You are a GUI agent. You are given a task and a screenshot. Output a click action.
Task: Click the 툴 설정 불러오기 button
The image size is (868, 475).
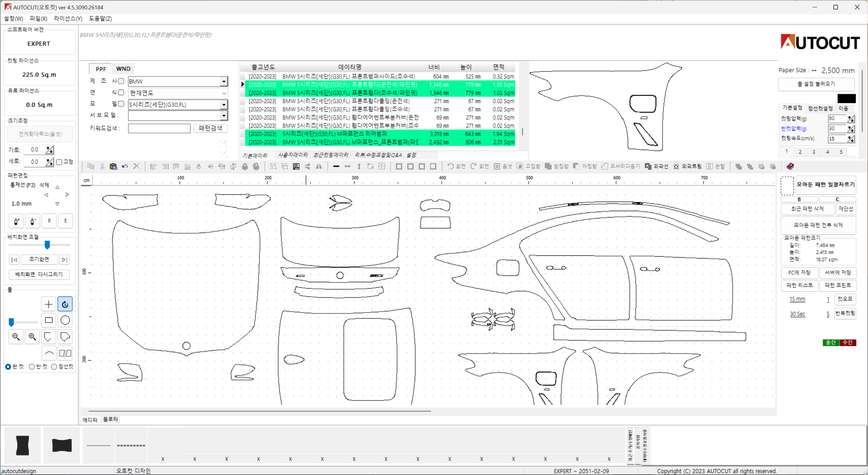[x=816, y=84]
